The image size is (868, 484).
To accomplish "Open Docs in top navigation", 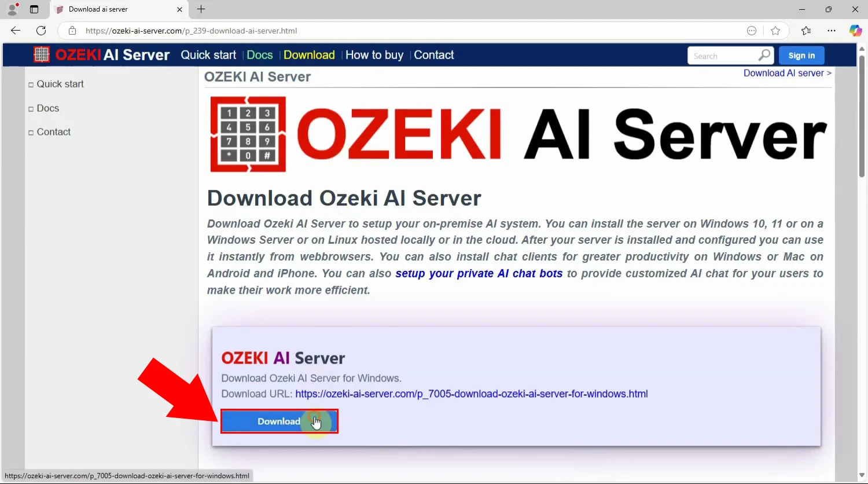I will click(260, 55).
